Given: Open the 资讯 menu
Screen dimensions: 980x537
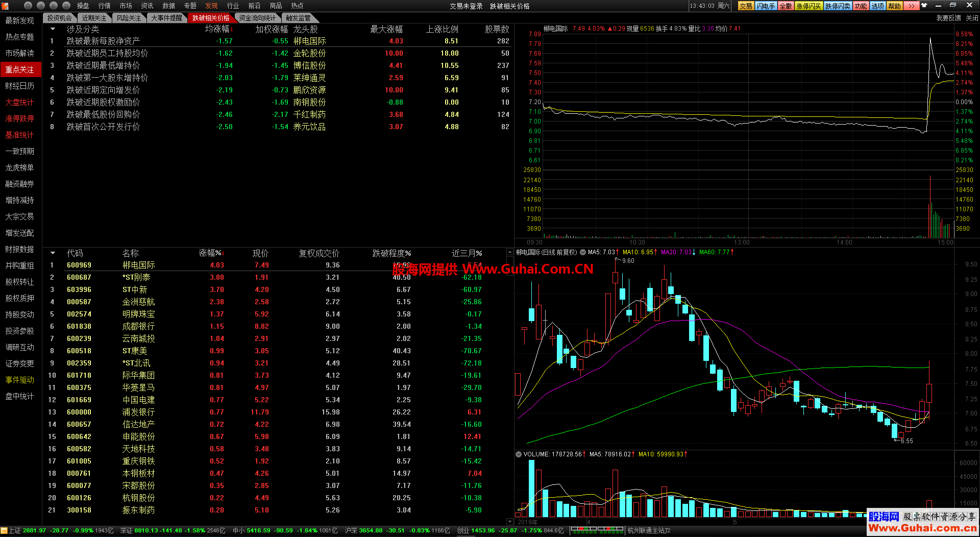Looking at the screenshot, I should tap(147, 6).
